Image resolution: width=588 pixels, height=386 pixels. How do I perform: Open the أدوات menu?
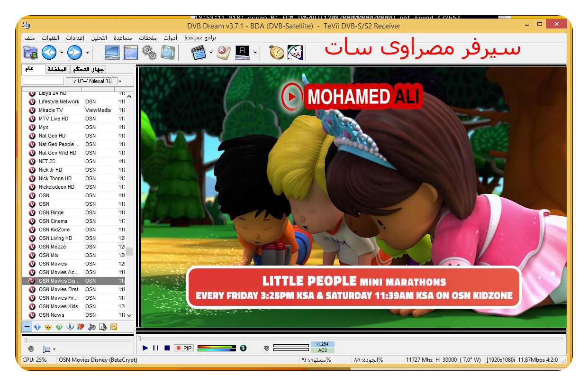pos(171,37)
